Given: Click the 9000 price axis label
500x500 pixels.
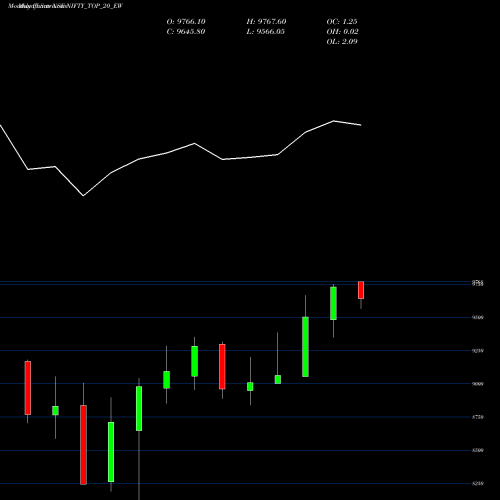Looking at the screenshot, I should (x=478, y=384).
